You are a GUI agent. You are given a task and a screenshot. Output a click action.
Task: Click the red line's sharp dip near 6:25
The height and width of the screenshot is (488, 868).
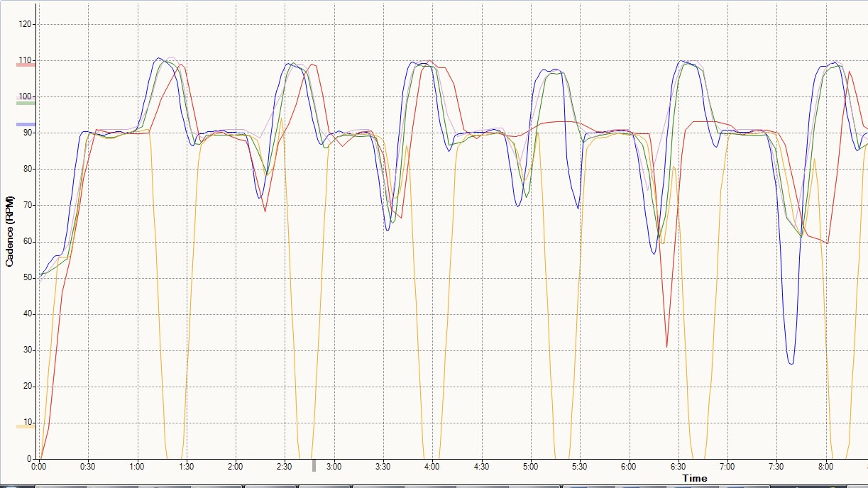666,347
